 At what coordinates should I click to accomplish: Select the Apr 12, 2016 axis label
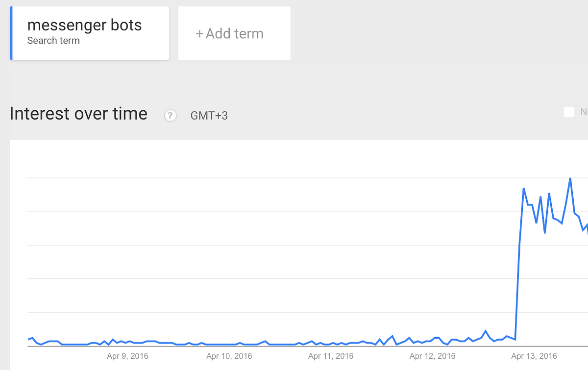click(x=432, y=356)
